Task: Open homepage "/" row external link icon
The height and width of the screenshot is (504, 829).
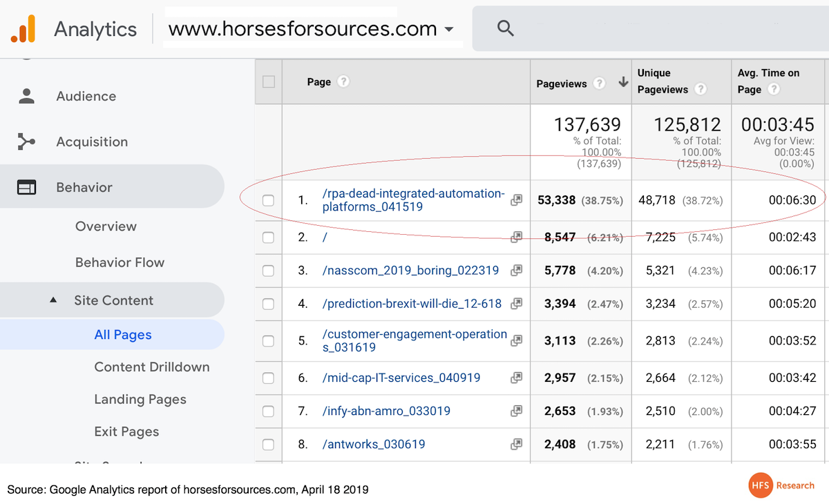Action: pyautogui.click(x=516, y=237)
